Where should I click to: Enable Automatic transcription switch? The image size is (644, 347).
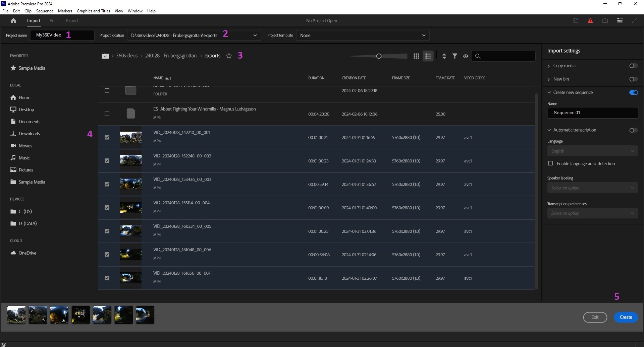point(633,130)
